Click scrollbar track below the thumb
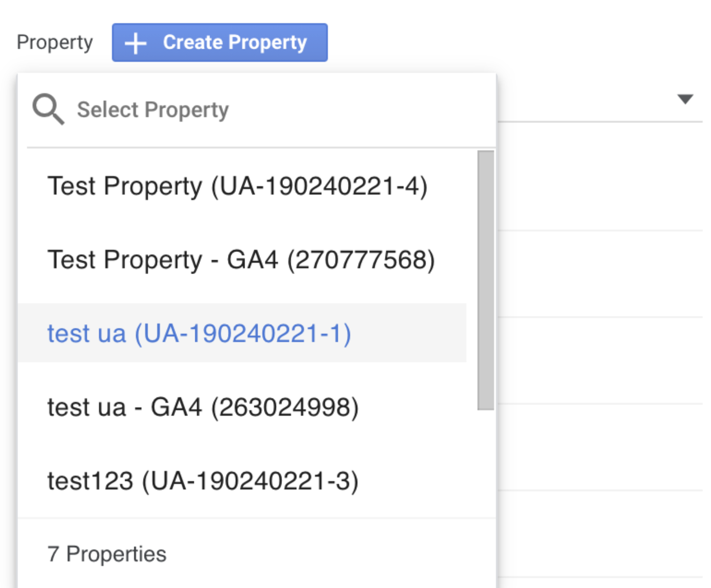Image resolution: width=711 pixels, height=588 pixels. point(485,460)
